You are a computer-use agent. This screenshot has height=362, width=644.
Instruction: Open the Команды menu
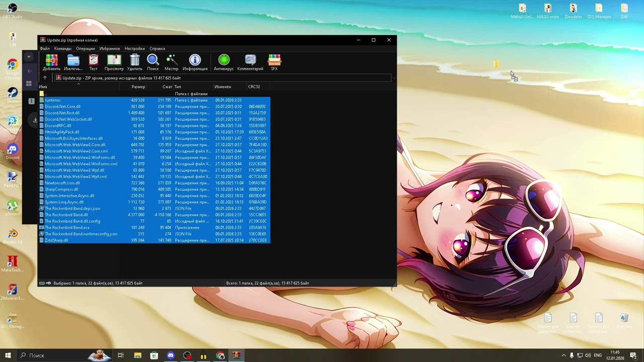coord(63,49)
